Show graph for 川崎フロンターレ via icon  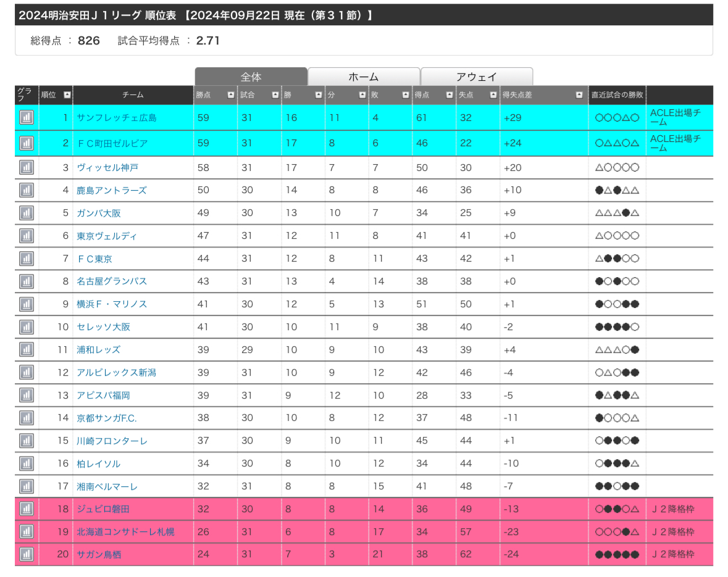(26, 441)
